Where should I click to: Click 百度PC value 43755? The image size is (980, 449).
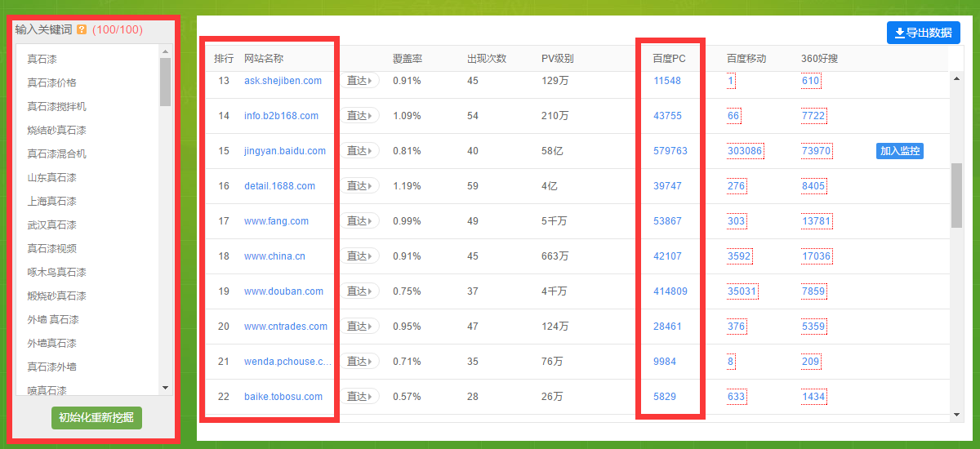(667, 116)
